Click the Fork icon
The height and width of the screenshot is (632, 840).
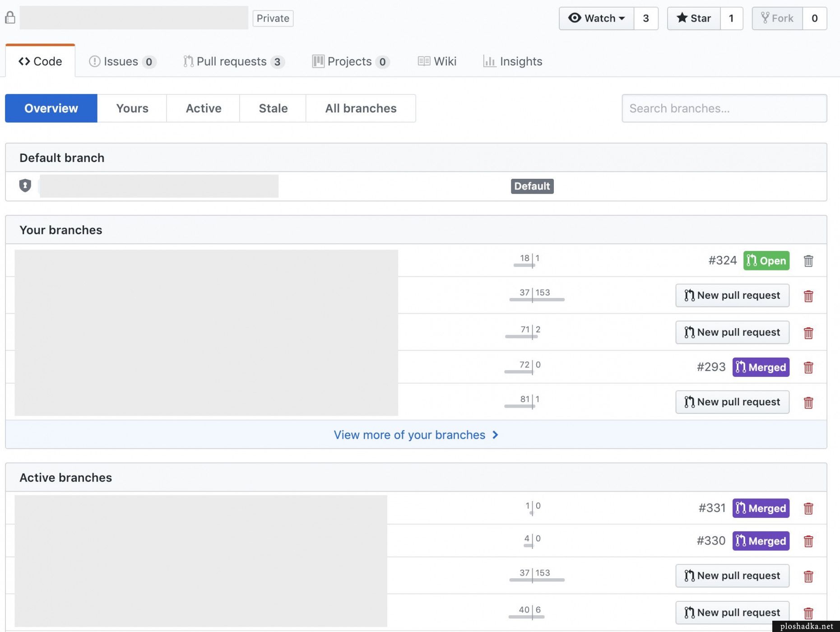[x=766, y=18]
